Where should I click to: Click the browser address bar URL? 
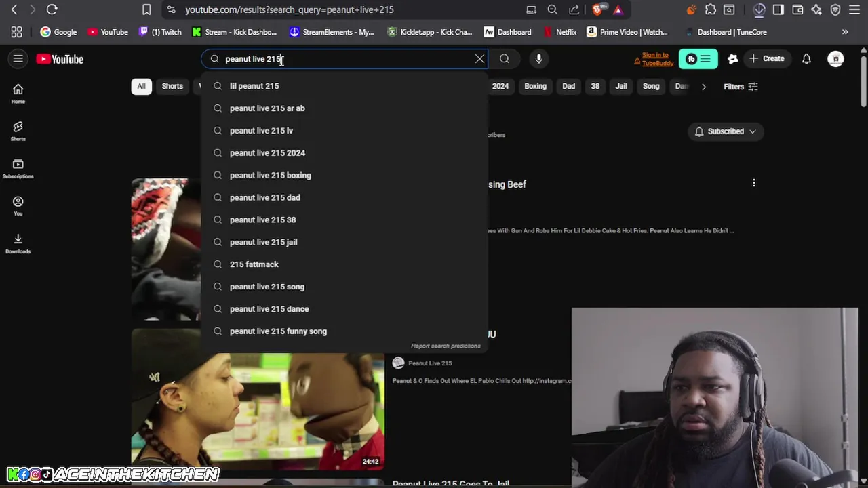point(290,9)
